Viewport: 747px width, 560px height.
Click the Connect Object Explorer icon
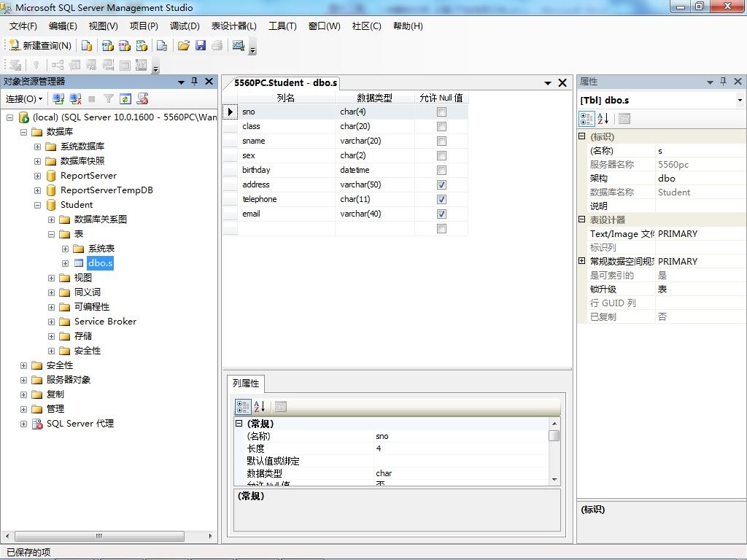coord(58,98)
